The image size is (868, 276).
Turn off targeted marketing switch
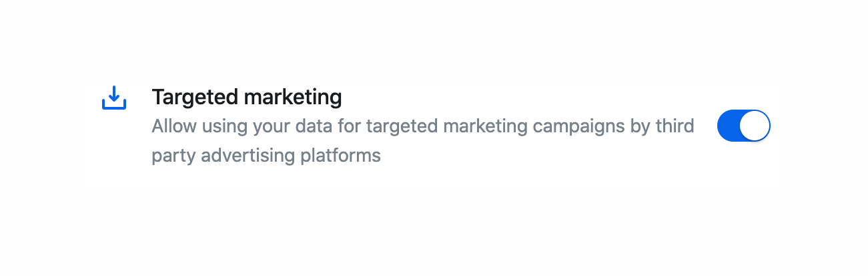(743, 126)
